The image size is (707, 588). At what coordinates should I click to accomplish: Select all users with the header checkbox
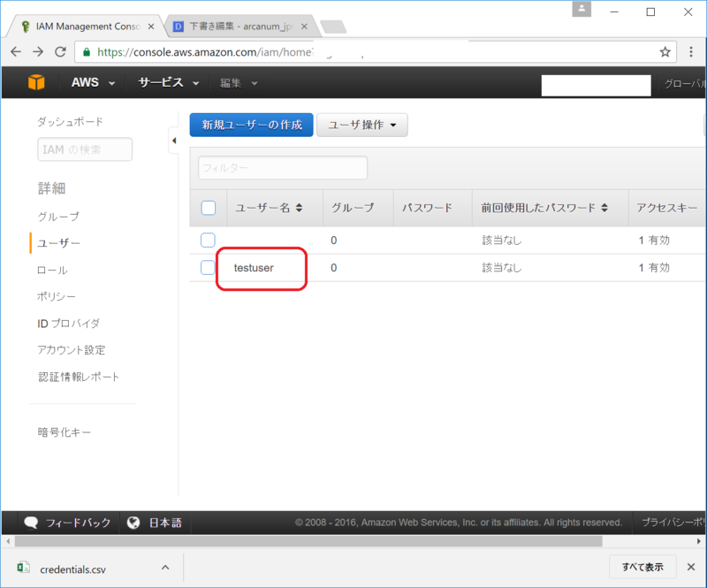click(208, 207)
